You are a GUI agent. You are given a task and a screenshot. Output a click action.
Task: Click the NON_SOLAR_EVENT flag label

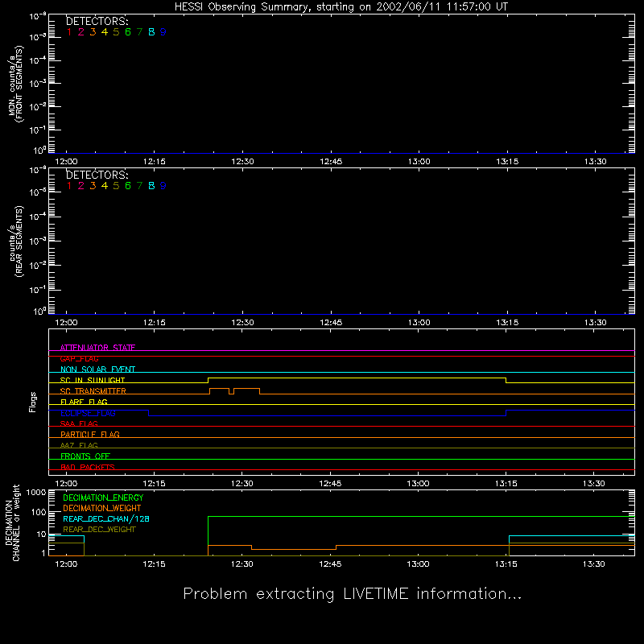pyautogui.click(x=97, y=369)
